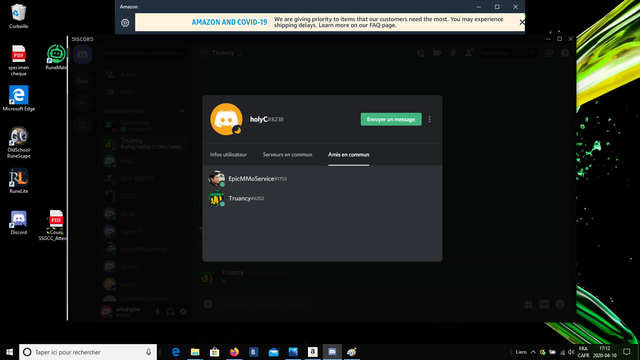Start a voice call with Truancy
This screenshot has height=360, width=640.
click(x=421, y=53)
